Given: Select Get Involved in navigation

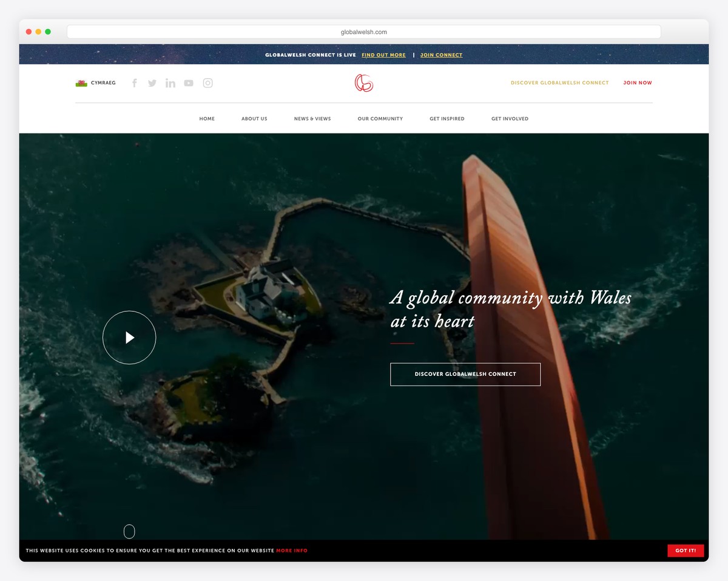Looking at the screenshot, I should pyautogui.click(x=510, y=119).
